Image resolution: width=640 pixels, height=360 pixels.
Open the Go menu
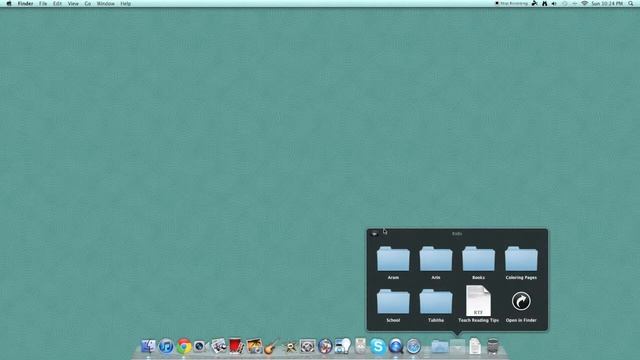click(x=88, y=3)
